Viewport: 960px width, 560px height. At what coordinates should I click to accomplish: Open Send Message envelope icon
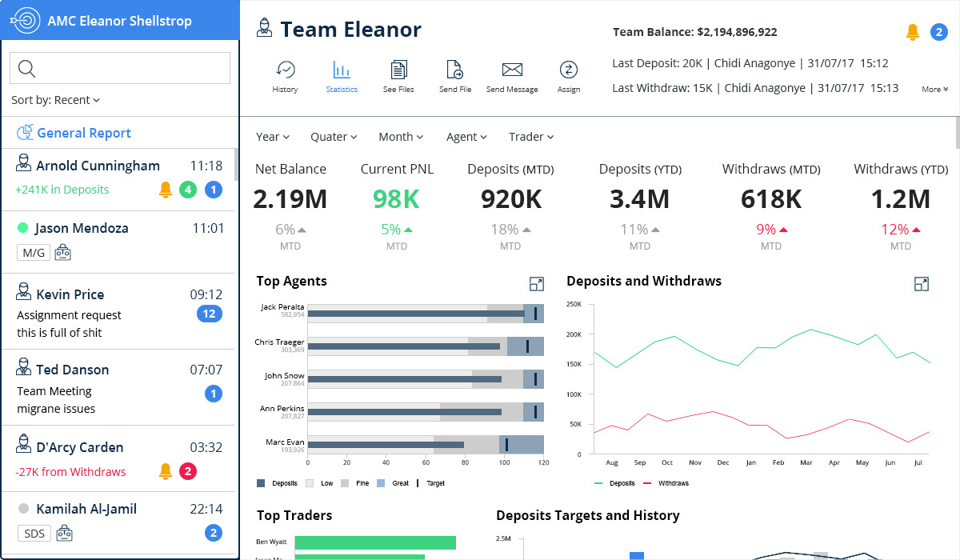(512, 70)
